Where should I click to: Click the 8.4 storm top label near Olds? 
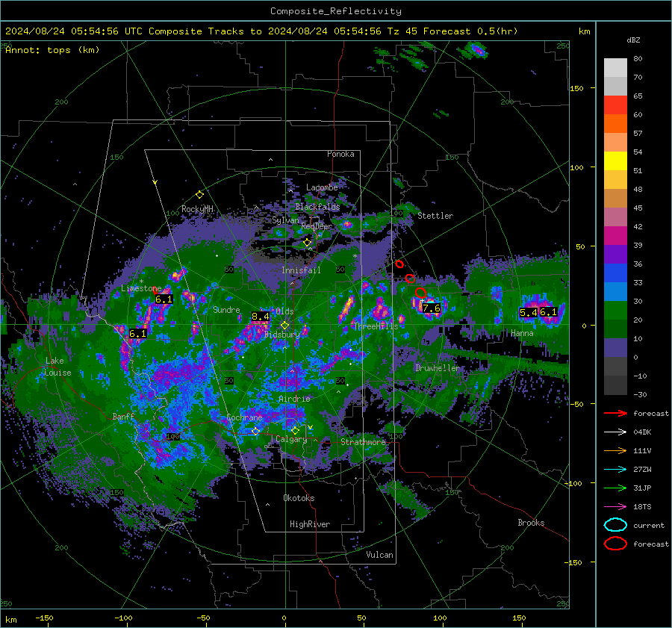pos(260,317)
